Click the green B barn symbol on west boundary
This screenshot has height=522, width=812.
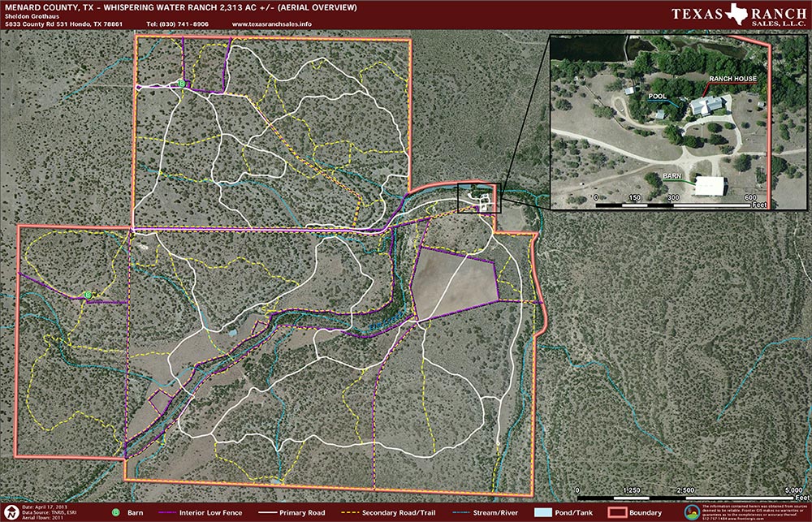point(87,294)
